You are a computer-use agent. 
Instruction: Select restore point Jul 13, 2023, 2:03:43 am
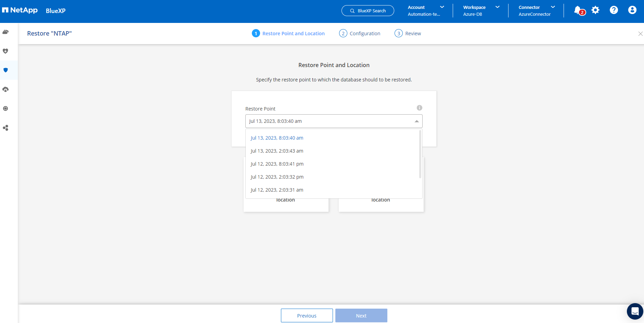[x=277, y=151]
